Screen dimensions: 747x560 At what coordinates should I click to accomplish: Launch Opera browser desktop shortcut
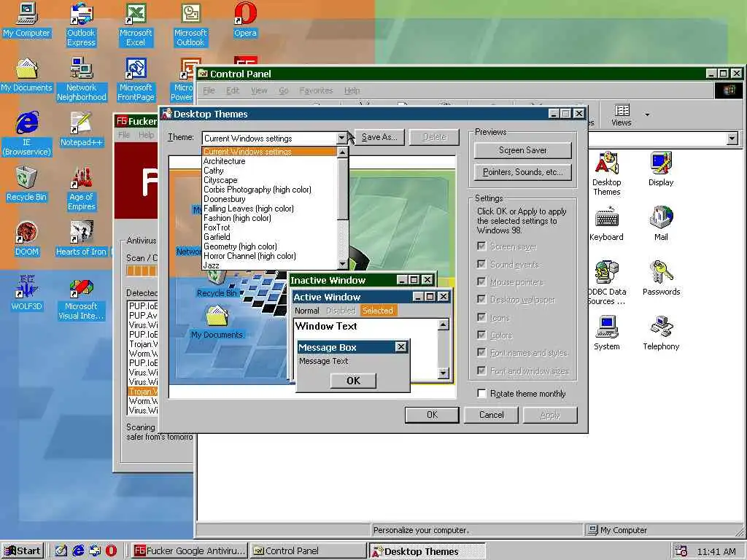[x=245, y=20]
